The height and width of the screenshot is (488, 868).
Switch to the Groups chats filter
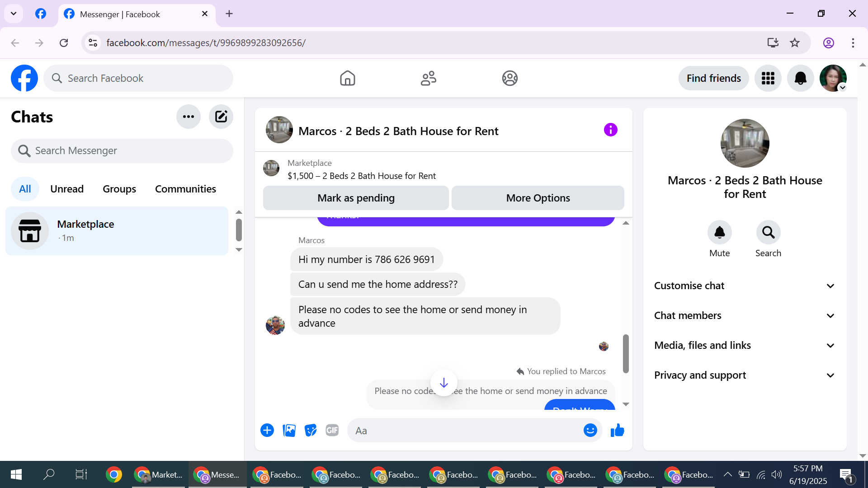tap(119, 189)
